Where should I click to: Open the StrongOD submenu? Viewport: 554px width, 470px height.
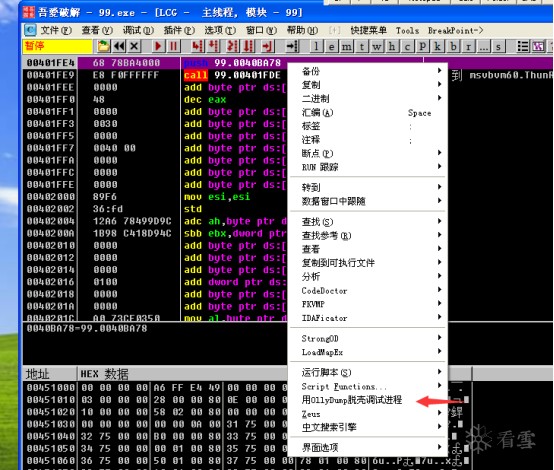click(367, 338)
